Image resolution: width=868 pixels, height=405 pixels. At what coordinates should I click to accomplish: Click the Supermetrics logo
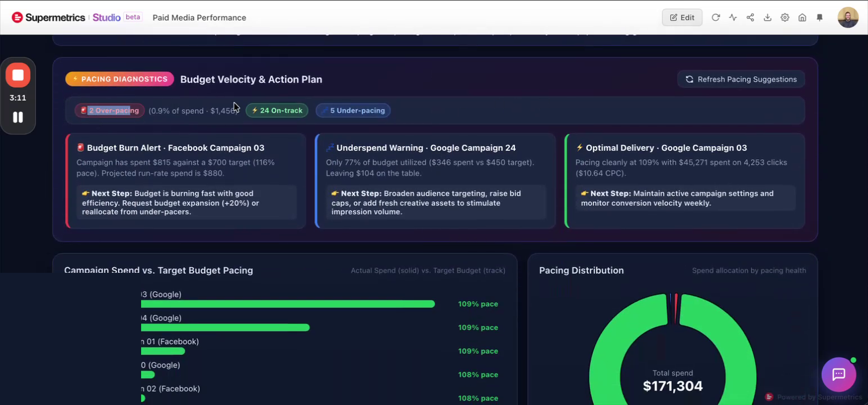coord(48,17)
